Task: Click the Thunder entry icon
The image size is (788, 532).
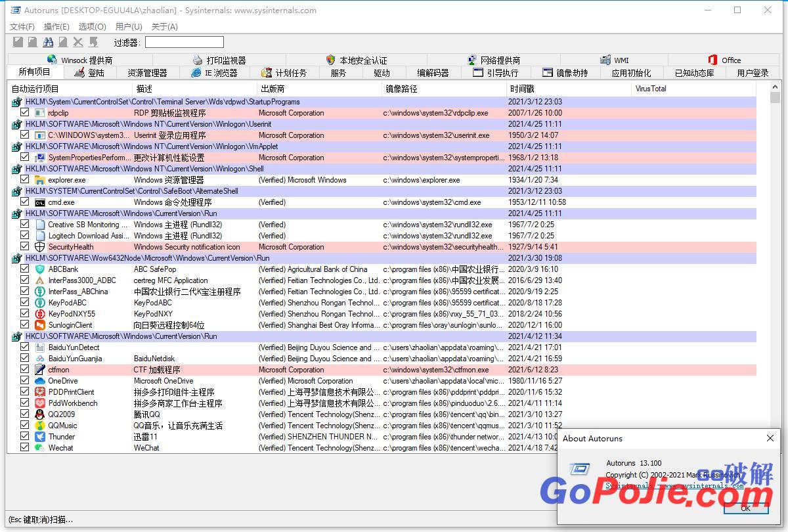Action: coord(40,437)
